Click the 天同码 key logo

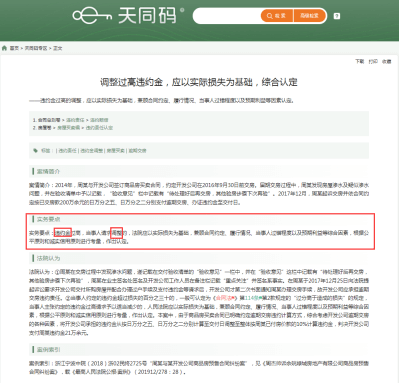coord(92,16)
